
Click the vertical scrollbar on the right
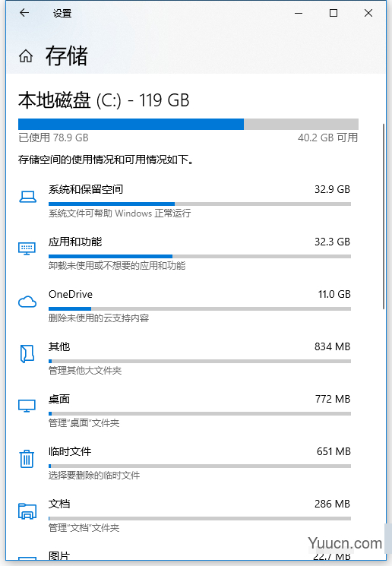384,217
